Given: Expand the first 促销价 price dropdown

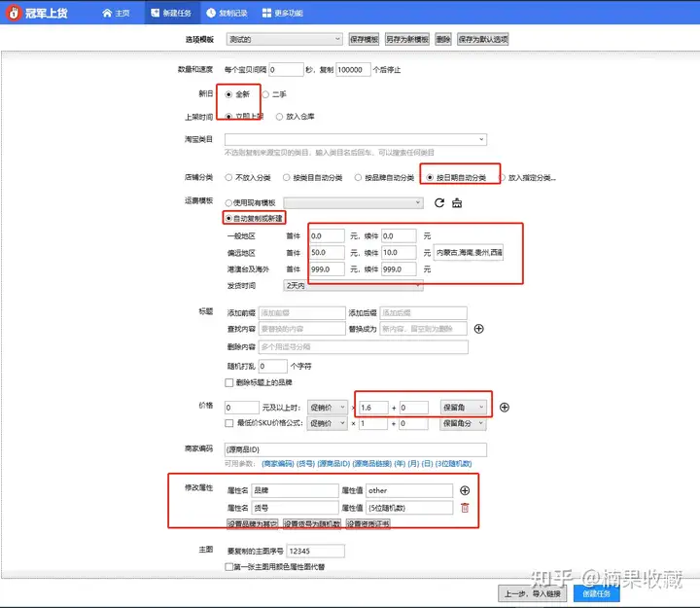Looking at the screenshot, I should [328, 408].
